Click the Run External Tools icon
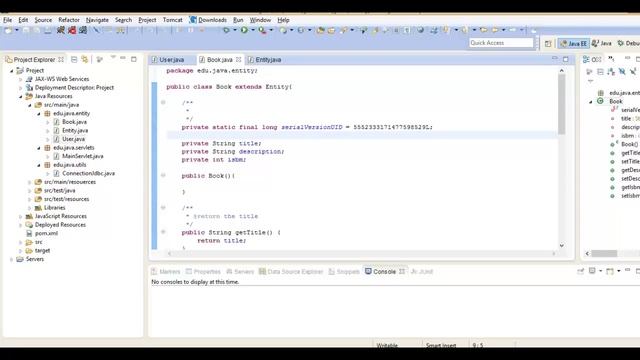 (262, 30)
